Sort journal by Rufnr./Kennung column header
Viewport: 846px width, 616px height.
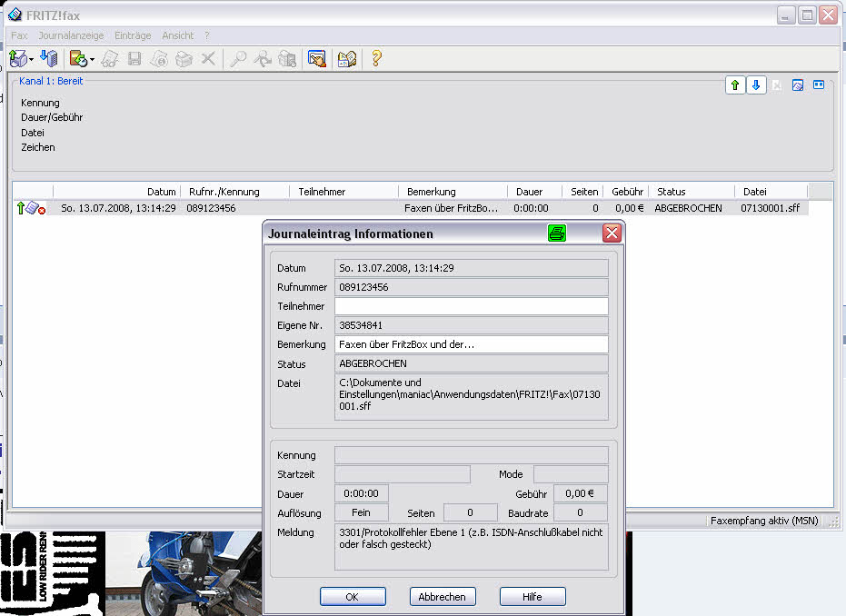pyautogui.click(x=234, y=192)
